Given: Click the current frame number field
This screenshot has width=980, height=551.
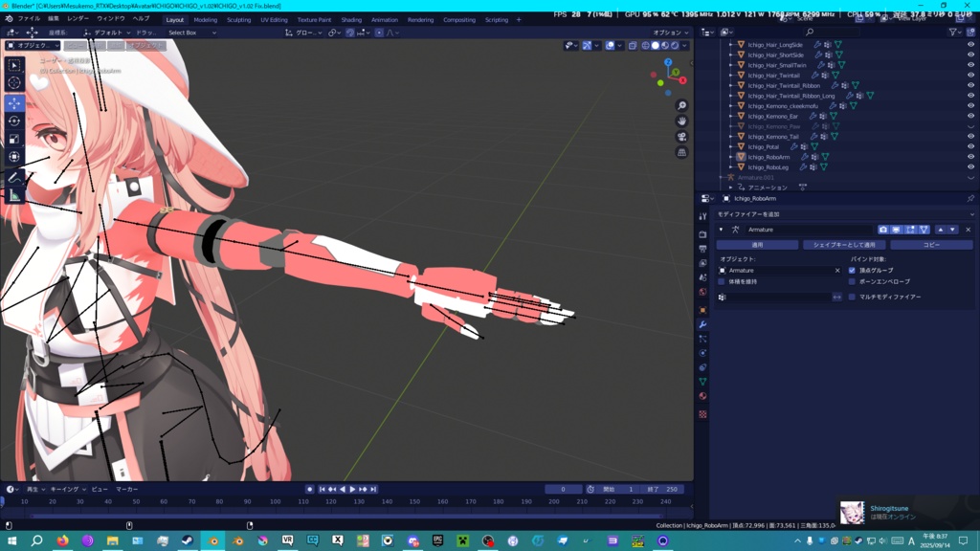Looking at the screenshot, I should tap(563, 489).
